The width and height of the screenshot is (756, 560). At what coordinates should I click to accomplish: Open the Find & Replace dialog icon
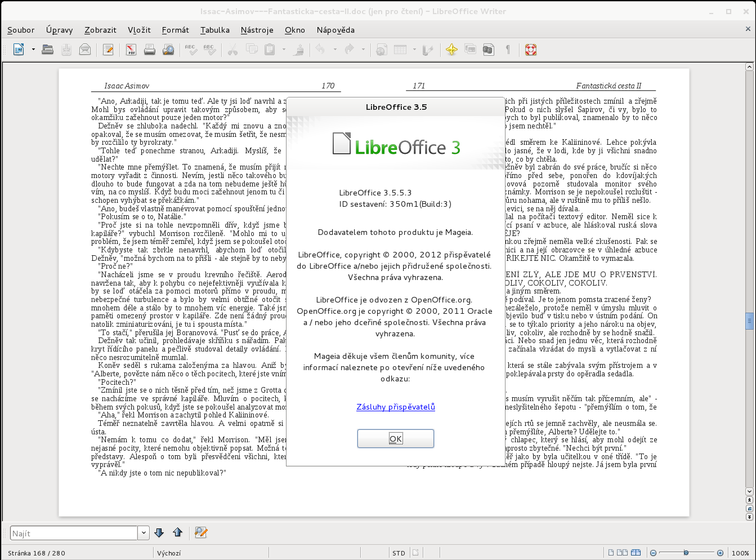(201, 532)
